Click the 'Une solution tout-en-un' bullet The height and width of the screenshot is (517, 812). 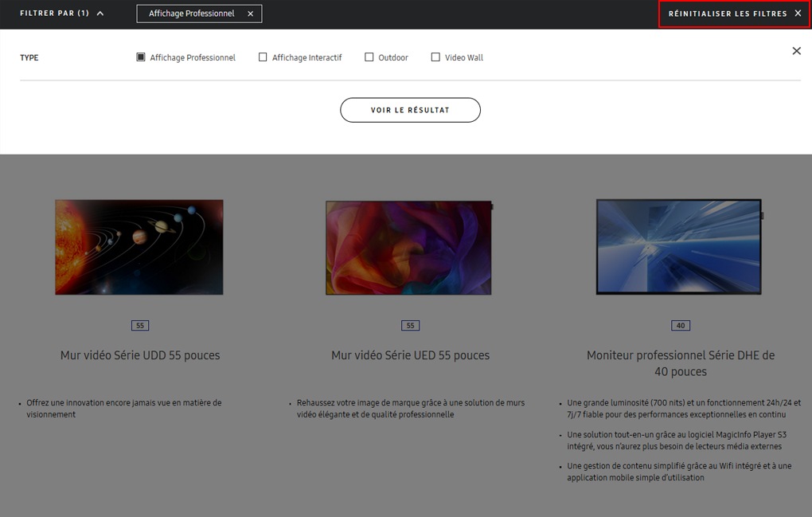click(677, 441)
